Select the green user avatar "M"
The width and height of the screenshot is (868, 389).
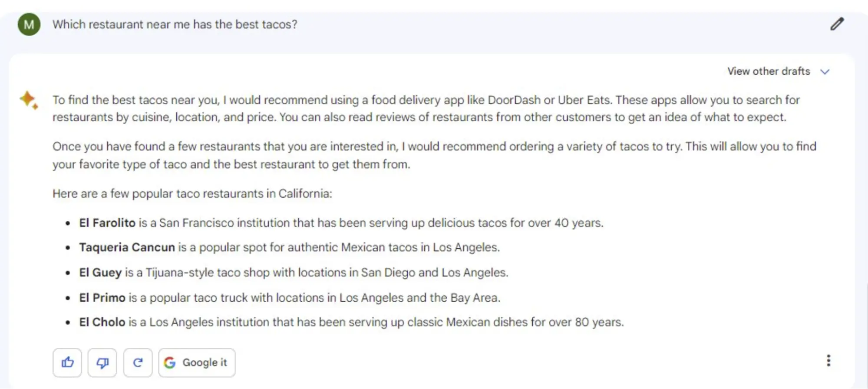29,24
